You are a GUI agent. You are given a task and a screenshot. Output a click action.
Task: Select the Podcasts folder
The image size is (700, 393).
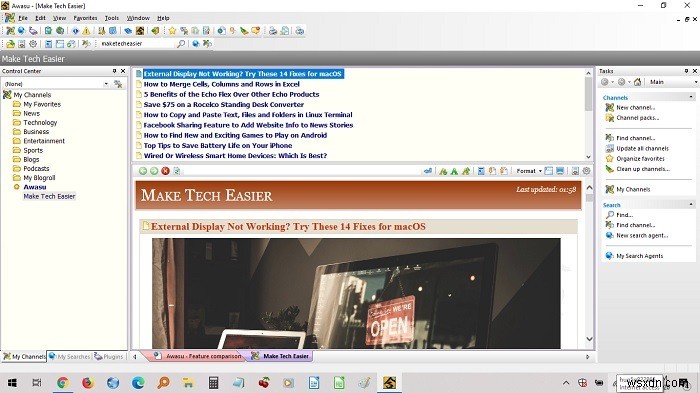(36, 168)
